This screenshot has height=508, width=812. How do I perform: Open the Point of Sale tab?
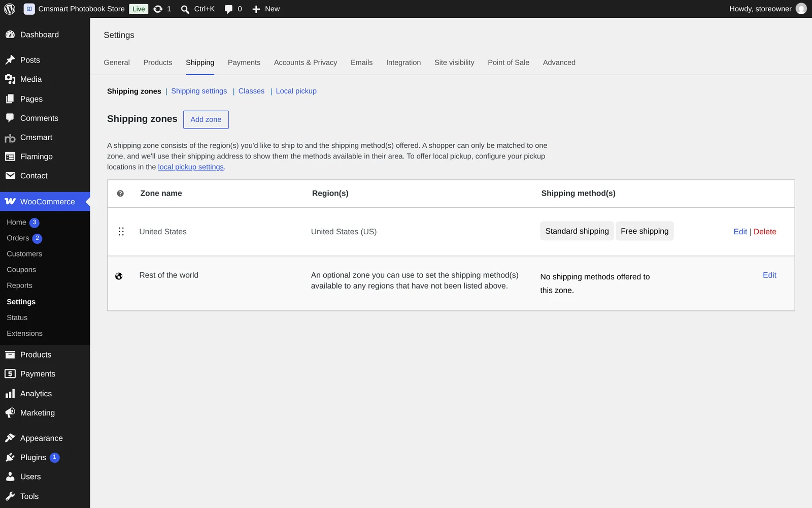click(509, 62)
